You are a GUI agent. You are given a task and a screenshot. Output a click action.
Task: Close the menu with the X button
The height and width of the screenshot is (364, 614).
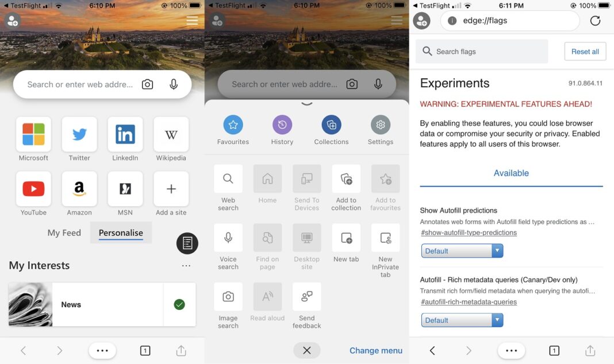coord(306,351)
